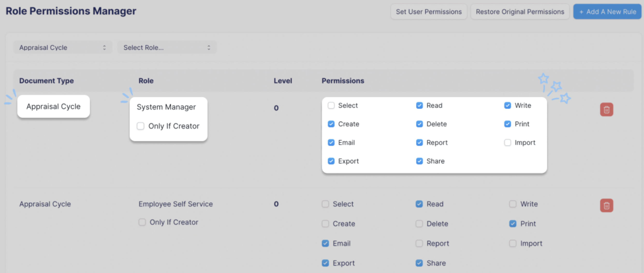Disable Print permission for Employee Self Service
Viewport: 644px width, 273px height.
click(x=512, y=223)
